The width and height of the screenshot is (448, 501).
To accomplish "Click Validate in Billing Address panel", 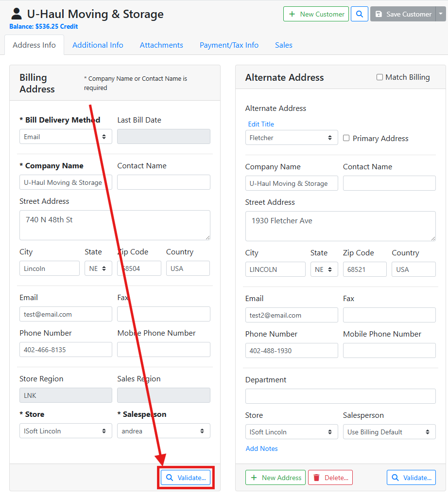I will click(x=186, y=478).
